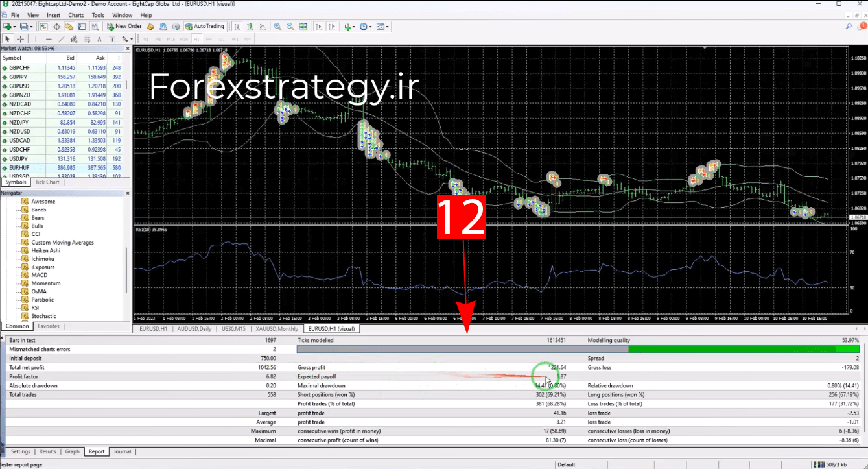
Task: Open the AUDUSD,Daily chart tab
Action: [x=194, y=329]
